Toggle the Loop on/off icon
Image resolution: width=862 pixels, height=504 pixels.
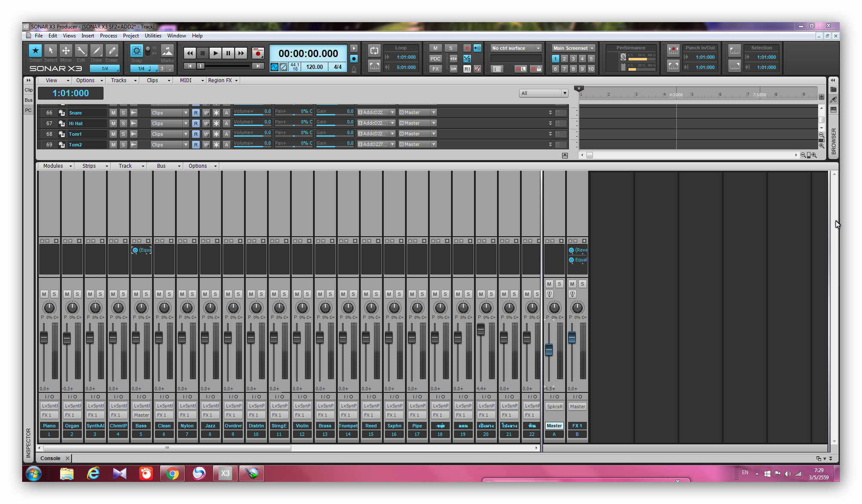click(x=374, y=51)
